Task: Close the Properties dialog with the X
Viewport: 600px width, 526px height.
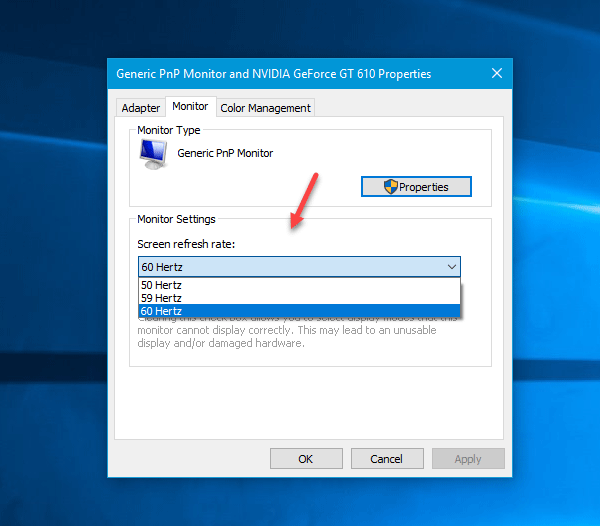Action: [x=497, y=73]
